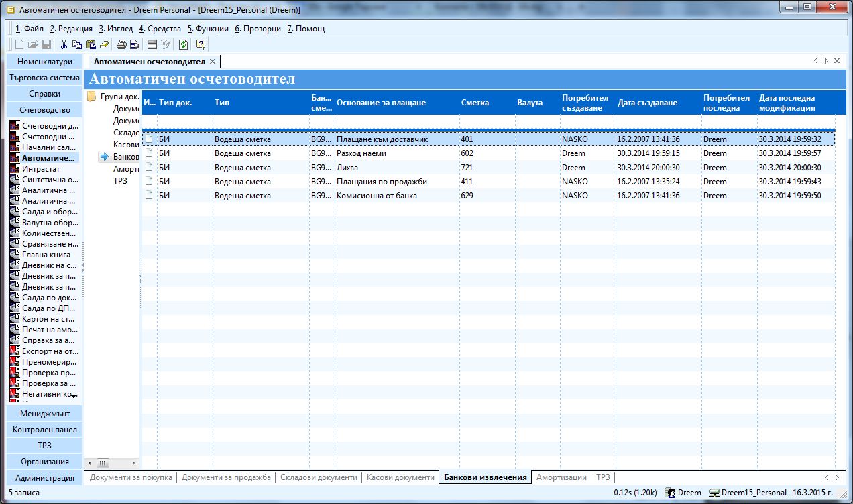Image resolution: width=853 pixels, height=504 pixels.
Task: Click the funnel filter toolbar icon
Action: [x=165, y=44]
